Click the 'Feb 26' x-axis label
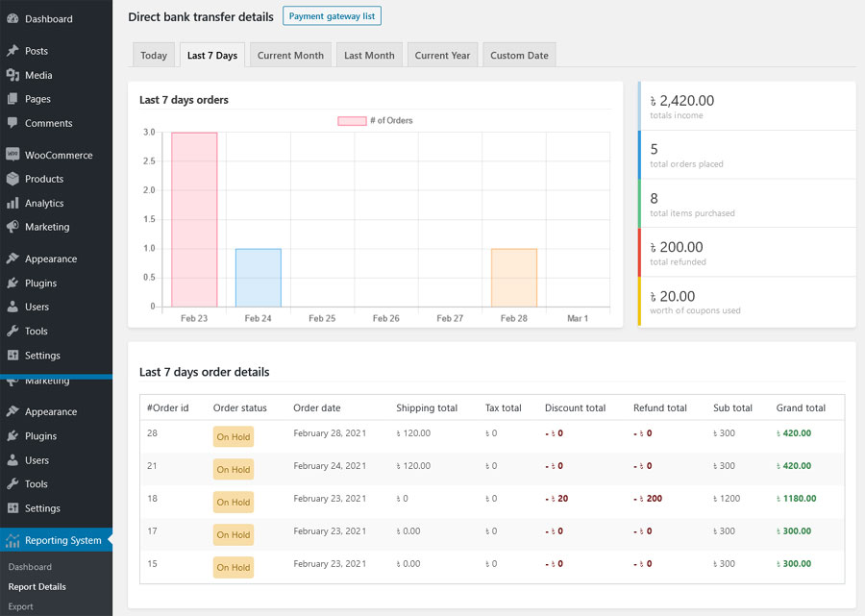The image size is (865, 616). coord(386,318)
